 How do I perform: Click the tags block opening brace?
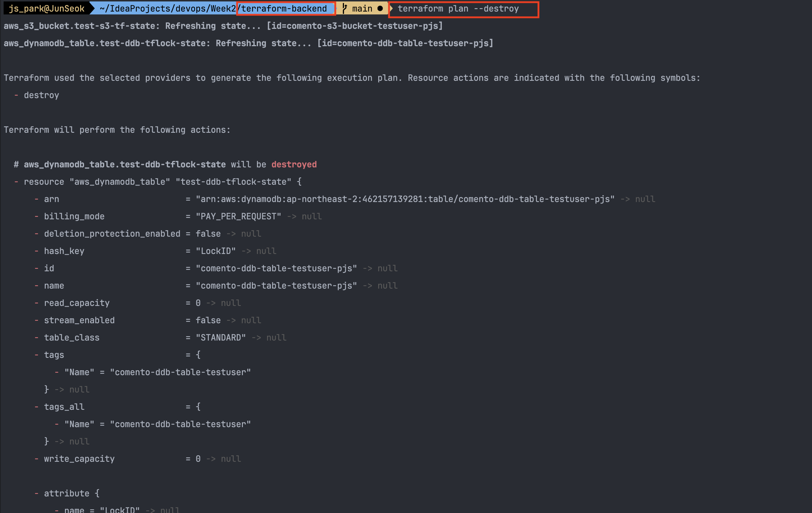click(x=198, y=355)
